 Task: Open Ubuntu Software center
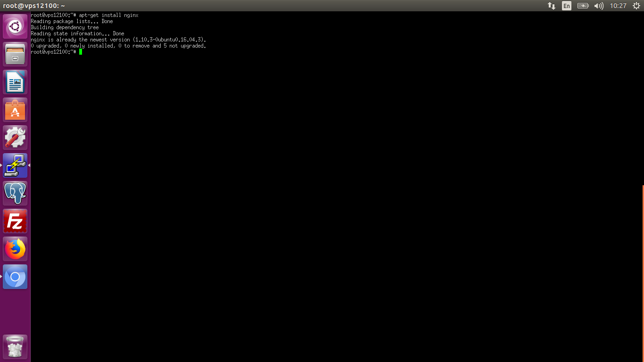point(15,110)
